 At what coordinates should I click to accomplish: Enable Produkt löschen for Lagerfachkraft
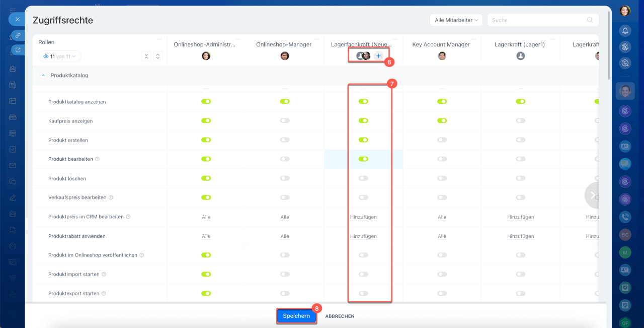click(363, 178)
